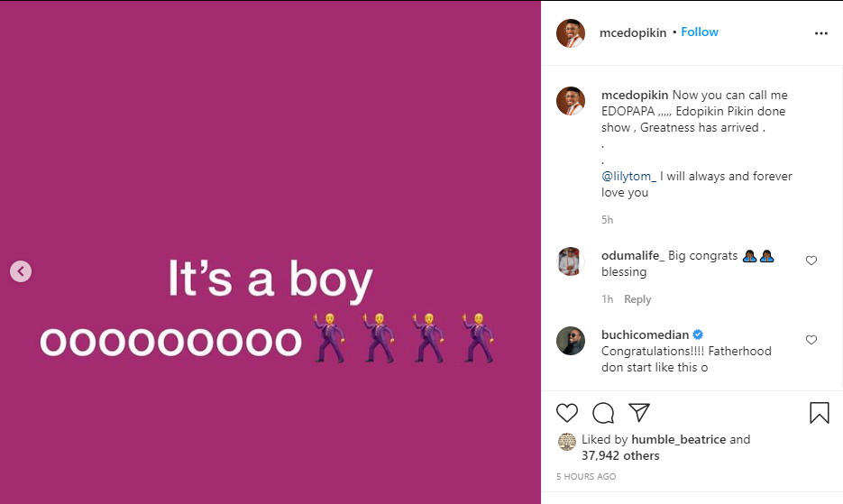Click mcedopikin username in post header
843x504 pixels.
[633, 33]
